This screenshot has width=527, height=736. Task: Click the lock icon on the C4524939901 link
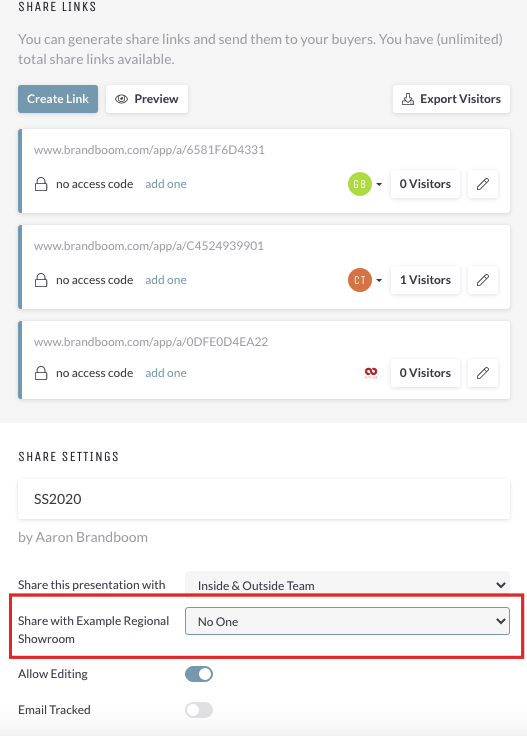[x=41, y=280]
